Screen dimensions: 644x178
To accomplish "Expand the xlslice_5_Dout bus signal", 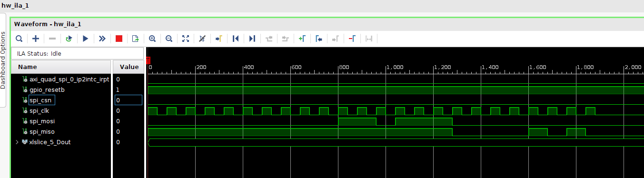I will coord(18,142).
